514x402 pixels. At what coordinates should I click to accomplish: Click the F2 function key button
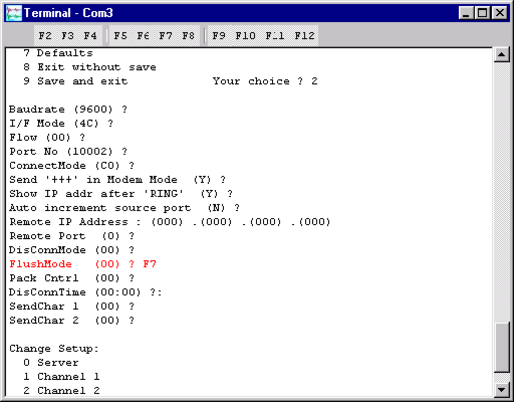coord(45,36)
